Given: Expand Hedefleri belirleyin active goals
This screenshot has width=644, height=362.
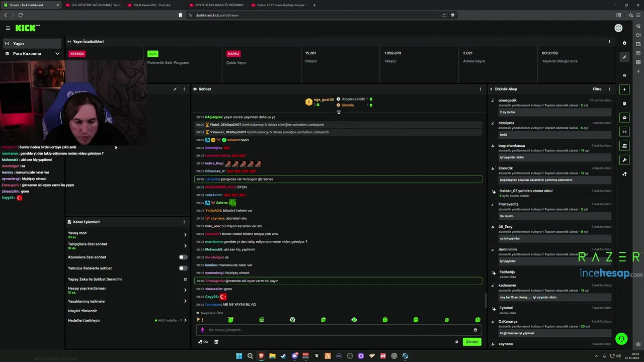Looking at the screenshot, I should click(x=185, y=320).
